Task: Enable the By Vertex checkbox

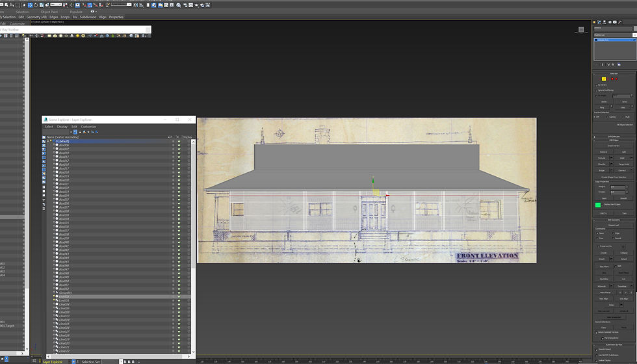Action: click(x=597, y=85)
